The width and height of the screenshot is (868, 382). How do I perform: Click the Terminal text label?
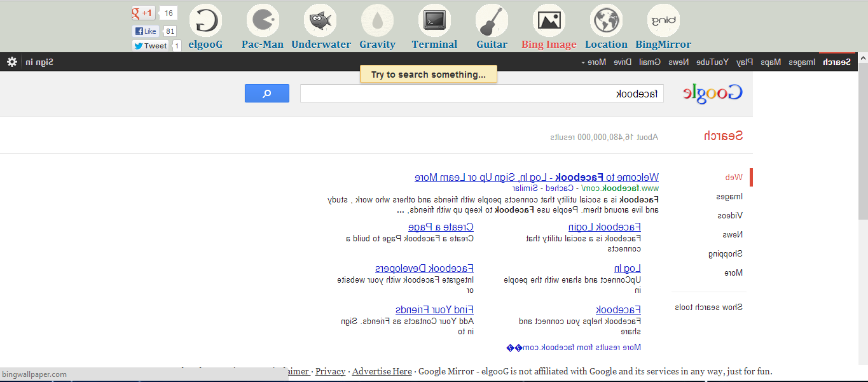point(434,45)
